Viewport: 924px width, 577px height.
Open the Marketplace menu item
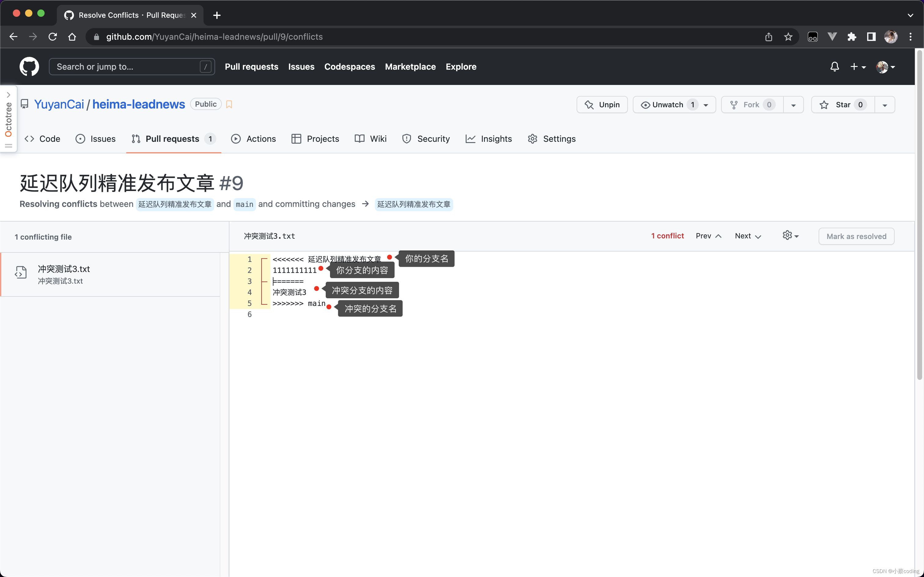410,66
